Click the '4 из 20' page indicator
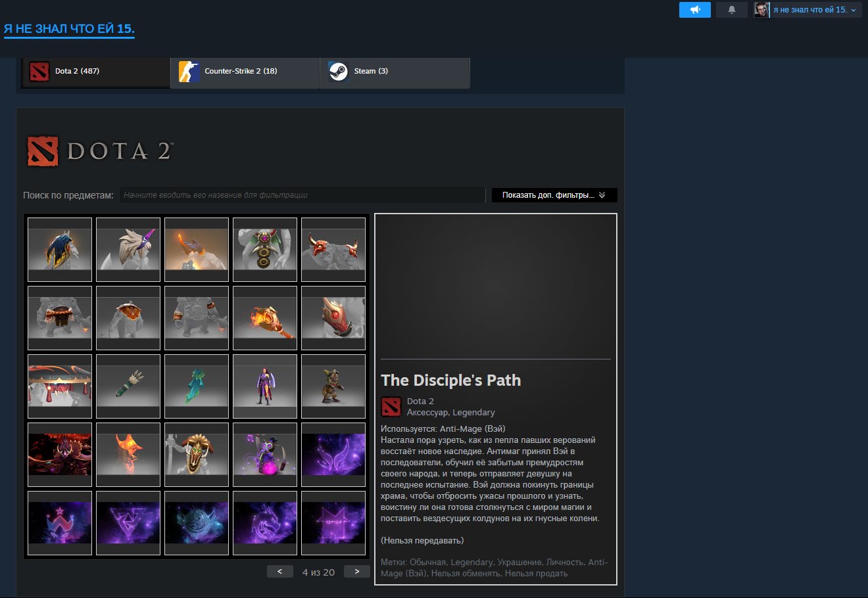Screen dimensions: 868x598 pos(318,572)
